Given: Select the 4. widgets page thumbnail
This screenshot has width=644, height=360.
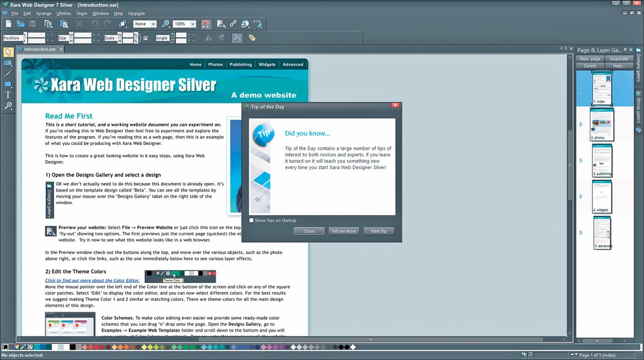Looking at the screenshot, I should [x=602, y=197].
